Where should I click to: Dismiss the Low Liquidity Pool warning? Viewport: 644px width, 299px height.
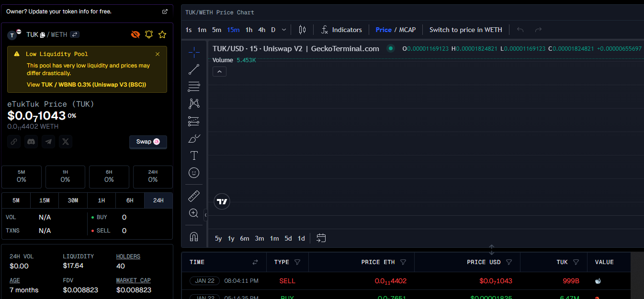[x=158, y=54]
